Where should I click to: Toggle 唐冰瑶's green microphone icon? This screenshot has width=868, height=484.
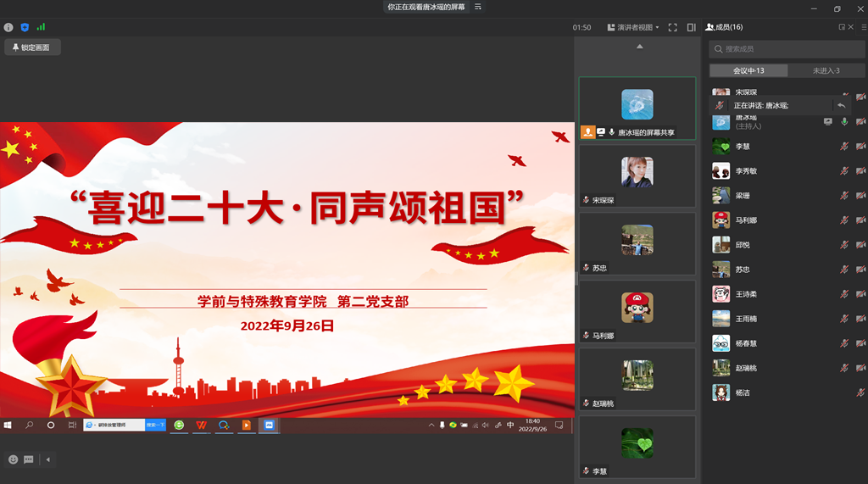point(844,121)
